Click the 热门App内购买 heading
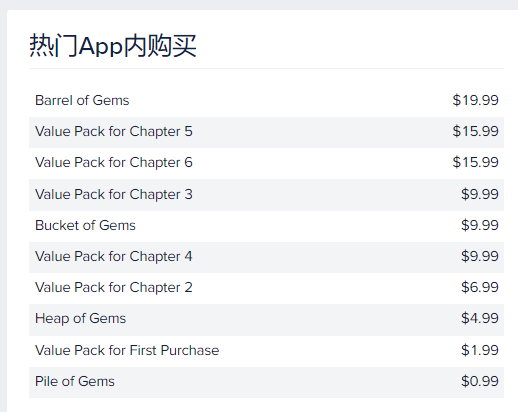518x412 pixels. [x=113, y=46]
